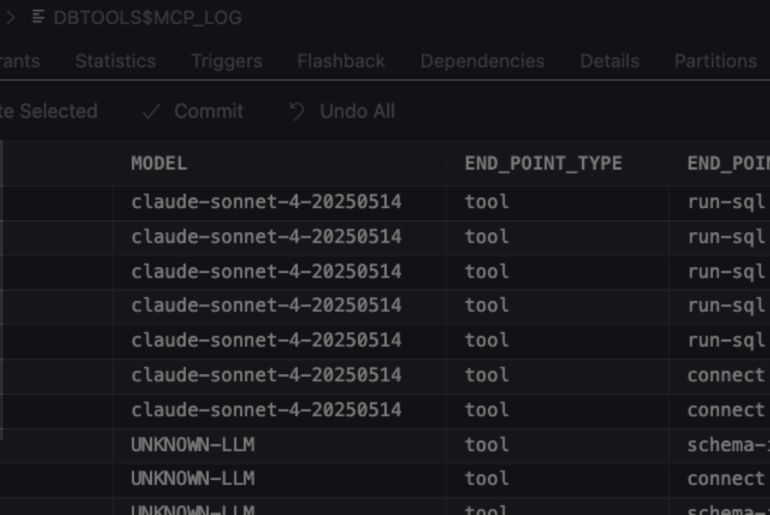The width and height of the screenshot is (770, 515).
Task: Open the Flashback tab
Action: click(340, 61)
